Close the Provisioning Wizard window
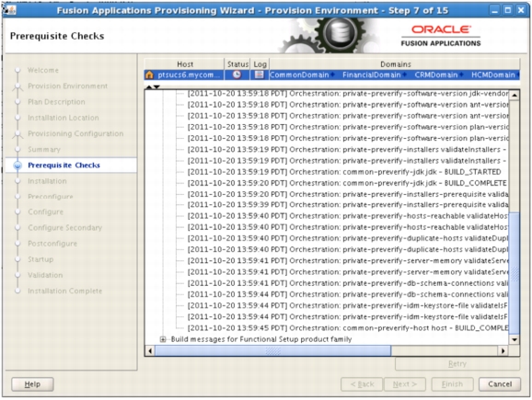 [521, 10]
